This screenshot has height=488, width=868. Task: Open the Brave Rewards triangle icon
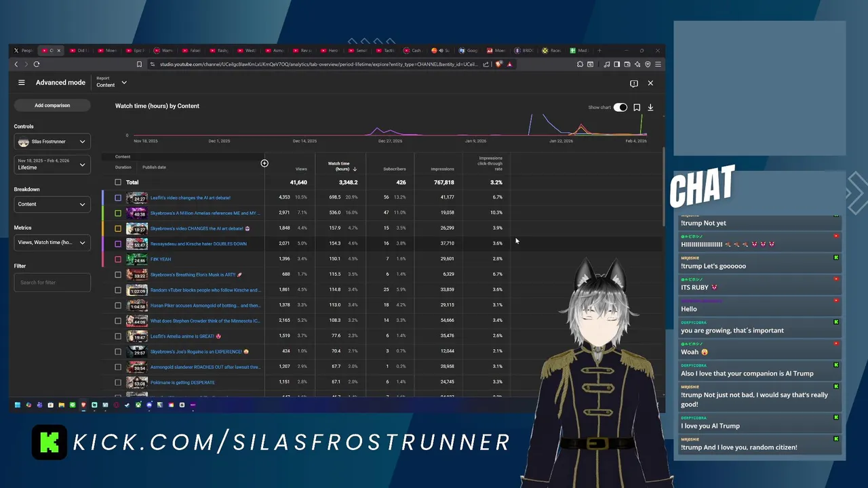point(509,64)
